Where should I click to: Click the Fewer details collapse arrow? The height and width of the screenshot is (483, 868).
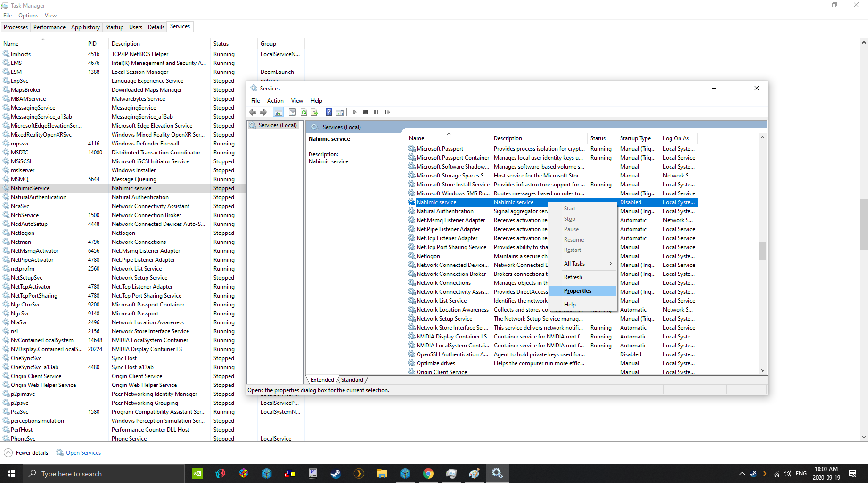tap(8, 453)
